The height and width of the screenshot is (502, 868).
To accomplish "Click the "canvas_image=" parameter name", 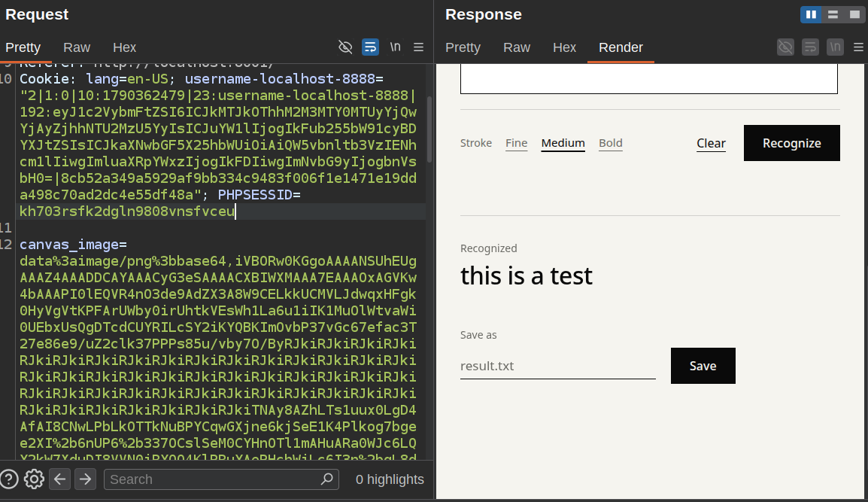I will click(x=73, y=245).
